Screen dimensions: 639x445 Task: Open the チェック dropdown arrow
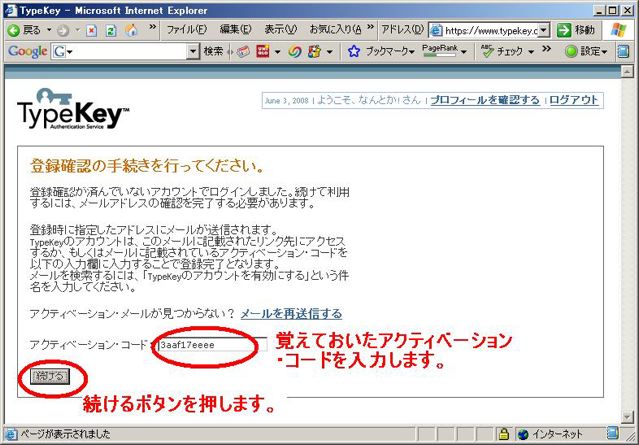(531, 52)
